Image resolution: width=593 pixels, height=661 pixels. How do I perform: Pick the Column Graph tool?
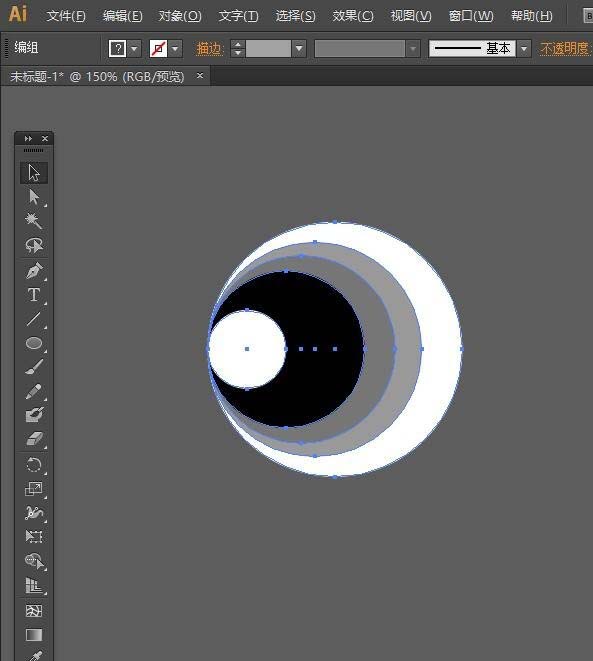(x=34, y=586)
